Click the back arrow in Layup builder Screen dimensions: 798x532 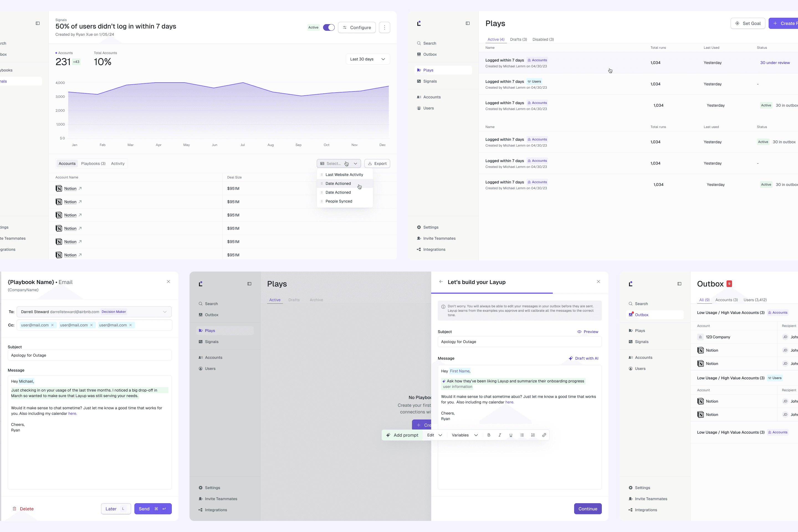pyautogui.click(x=441, y=282)
